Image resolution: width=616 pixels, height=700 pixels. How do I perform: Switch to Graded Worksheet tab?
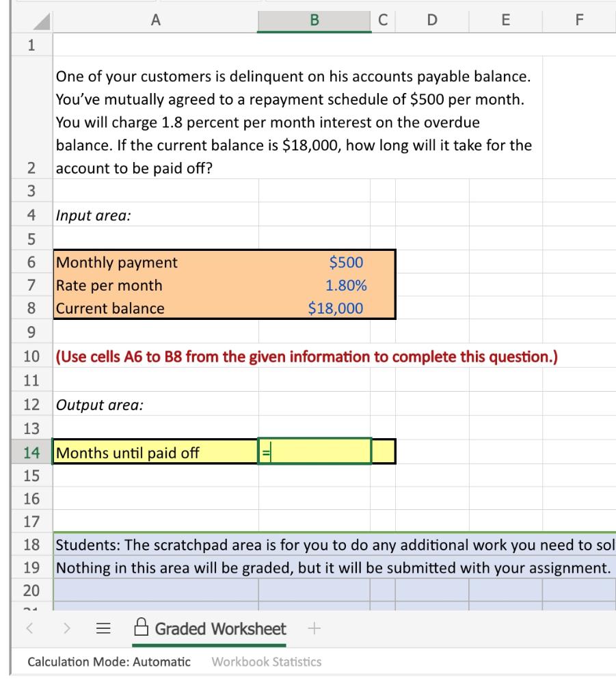209,629
